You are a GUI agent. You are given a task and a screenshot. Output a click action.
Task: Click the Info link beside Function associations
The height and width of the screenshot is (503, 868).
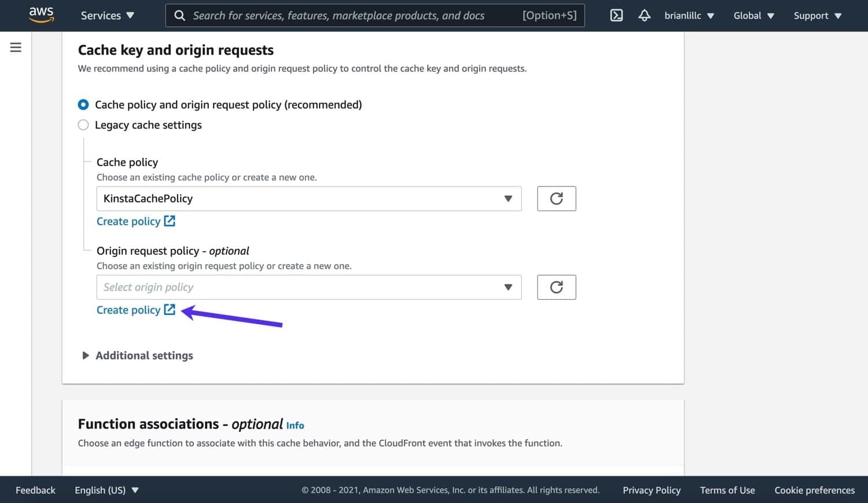[295, 425]
